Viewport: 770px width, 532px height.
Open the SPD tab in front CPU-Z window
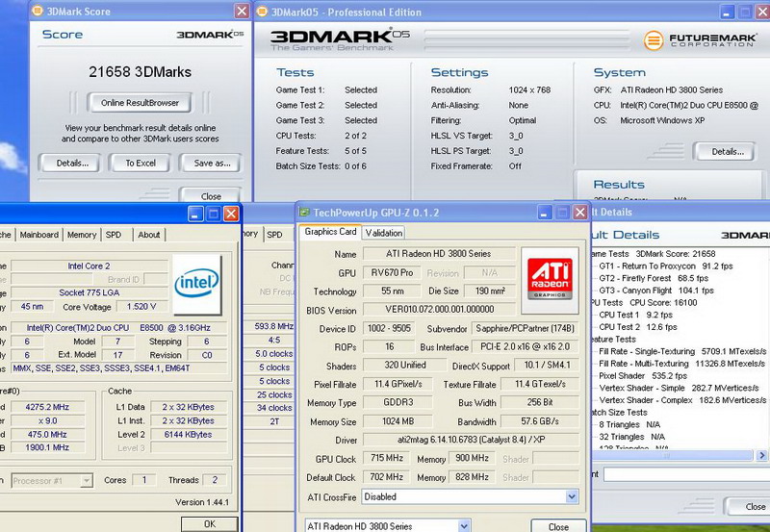click(114, 235)
